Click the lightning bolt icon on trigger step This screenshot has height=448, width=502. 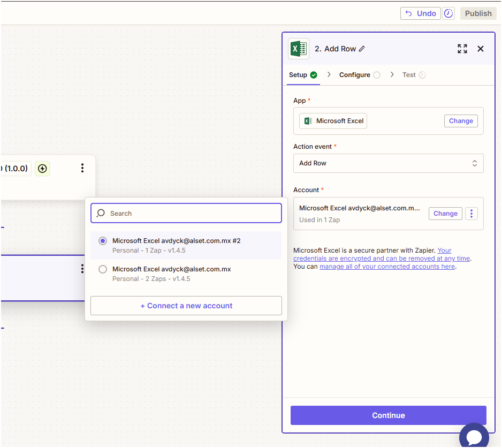click(x=42, y=169)
